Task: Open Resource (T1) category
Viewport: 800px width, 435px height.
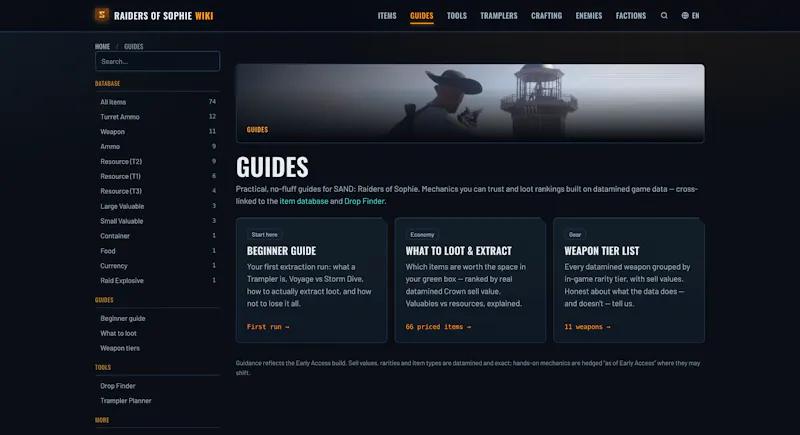Action: click(x=158, y=176)
